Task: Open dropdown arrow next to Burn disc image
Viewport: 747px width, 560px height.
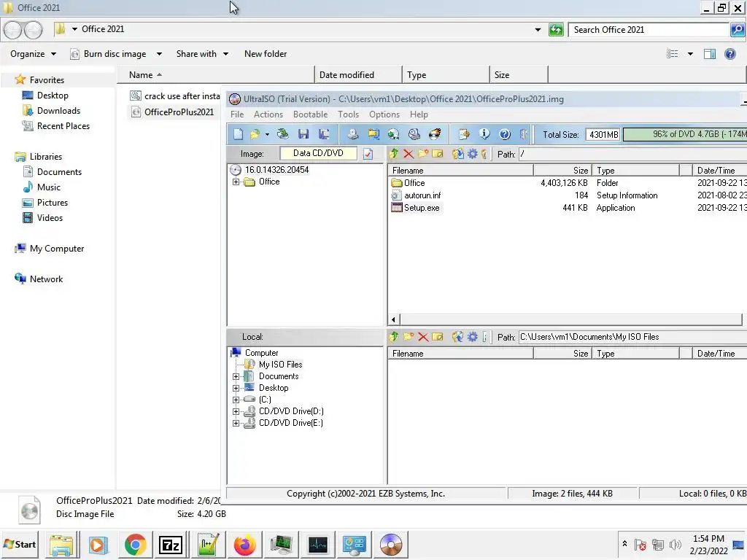Action: [159, 54]
